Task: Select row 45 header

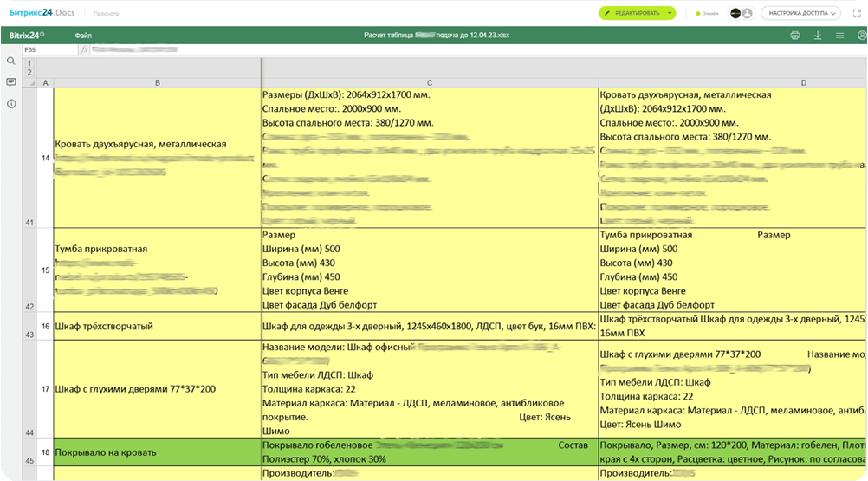Action: pos(29,452)
